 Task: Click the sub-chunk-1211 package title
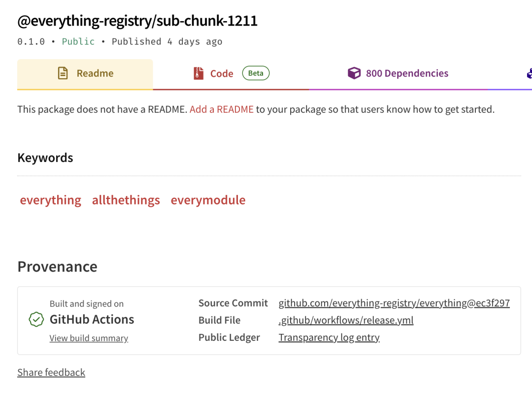[137, 21]
